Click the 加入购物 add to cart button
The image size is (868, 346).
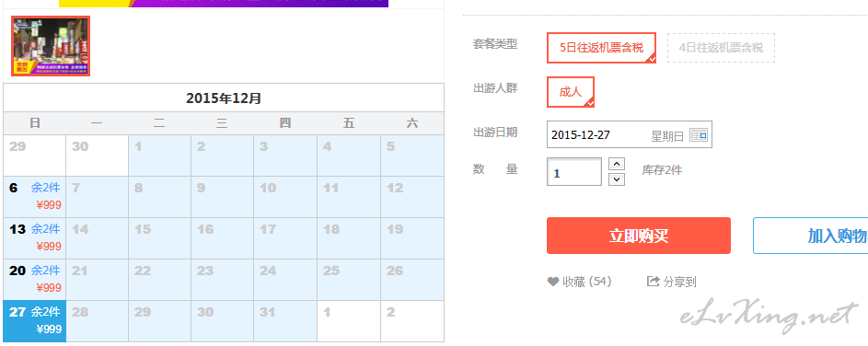tap(810, 236)
